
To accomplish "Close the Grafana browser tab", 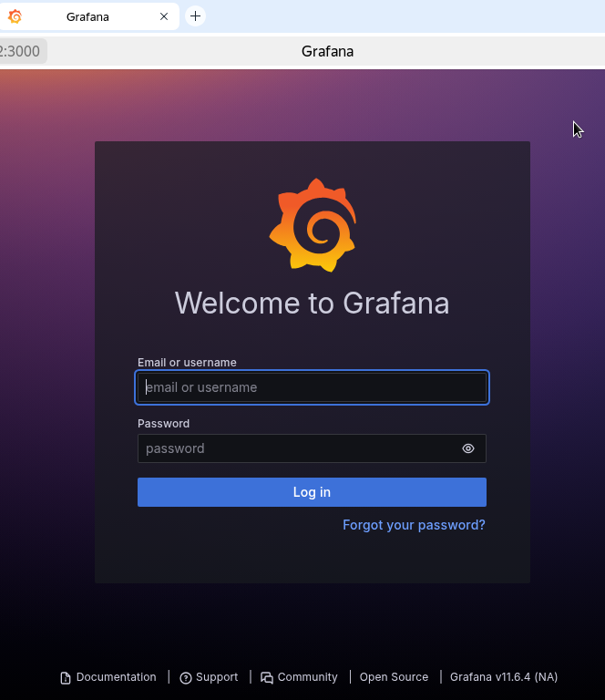I will [x=164, y=16].
